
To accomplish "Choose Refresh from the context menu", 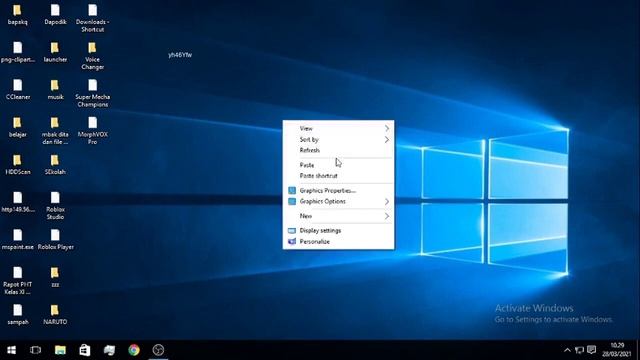I will pyautogui.click(x=338, y=150).
